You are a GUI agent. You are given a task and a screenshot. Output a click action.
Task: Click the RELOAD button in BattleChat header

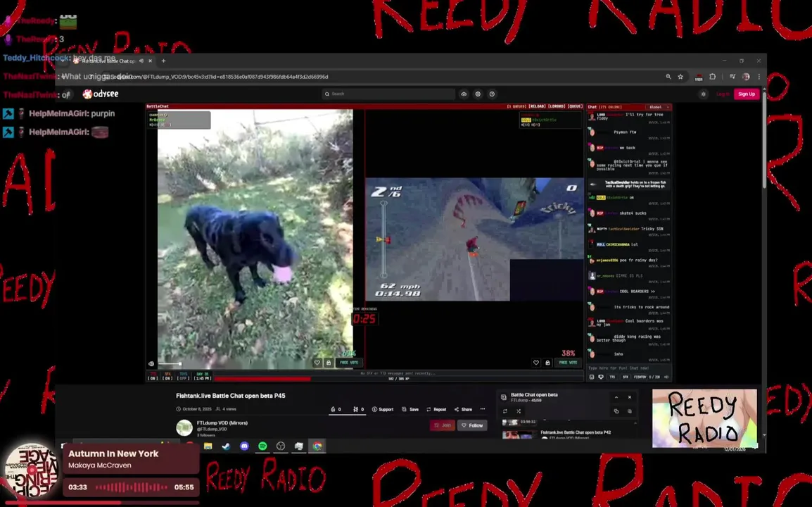[537, 106]
